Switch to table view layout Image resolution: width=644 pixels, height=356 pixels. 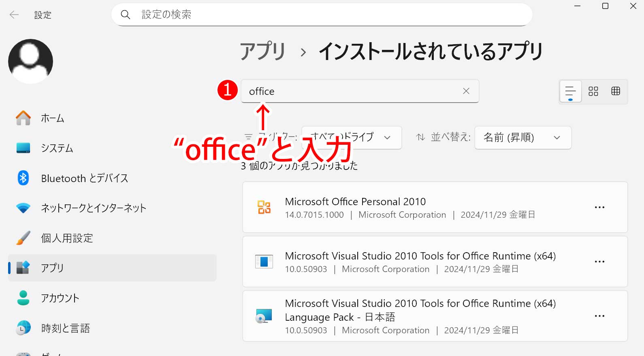pyautogui.click(x=616, y=91)
